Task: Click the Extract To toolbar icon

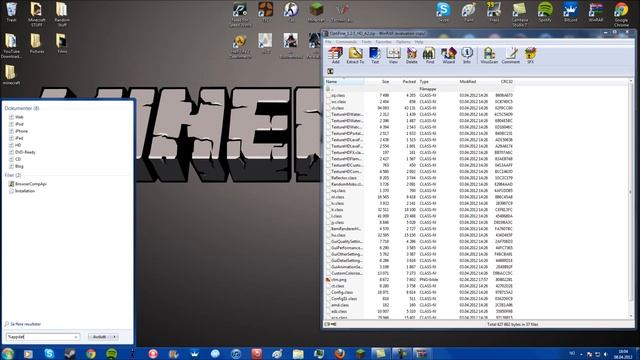Action: click(x=355, y=55)
